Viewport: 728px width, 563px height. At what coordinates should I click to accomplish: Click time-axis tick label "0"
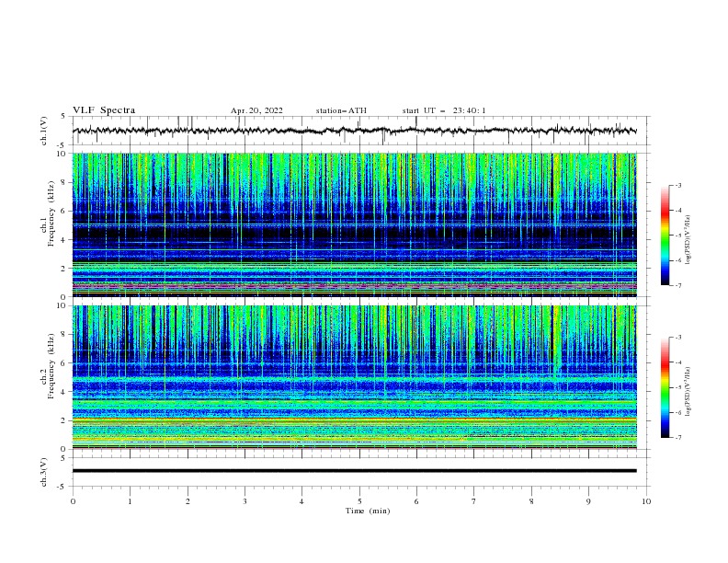pyautogui.click(x=73, y=501)
